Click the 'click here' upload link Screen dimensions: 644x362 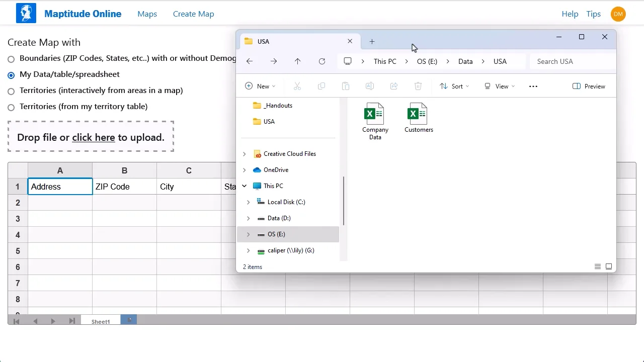click(94, 137)
